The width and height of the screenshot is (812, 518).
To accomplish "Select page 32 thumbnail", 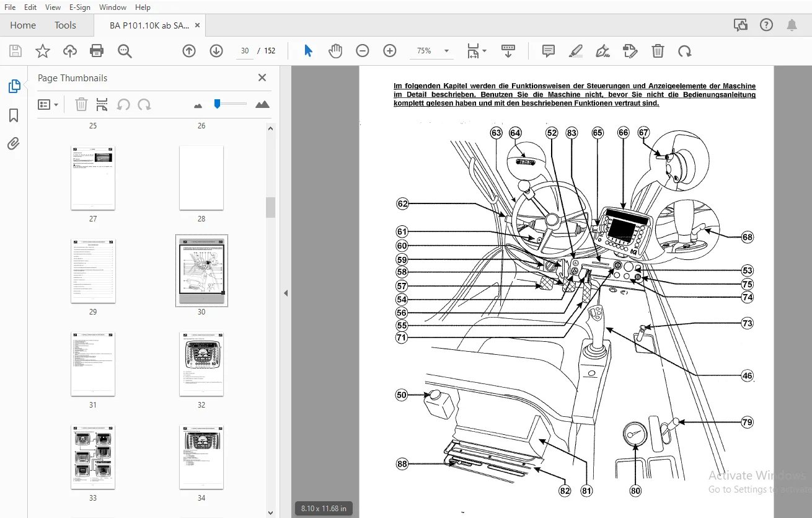I will [201, 364].
